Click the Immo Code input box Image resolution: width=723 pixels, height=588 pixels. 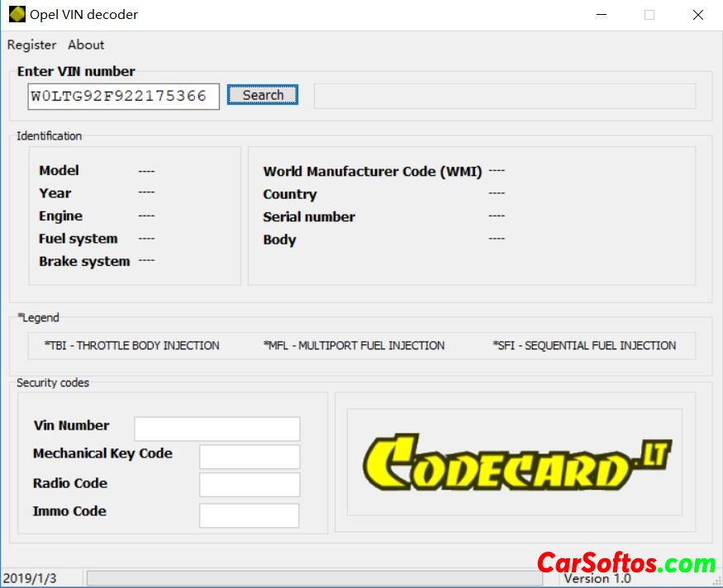point(249,515)
